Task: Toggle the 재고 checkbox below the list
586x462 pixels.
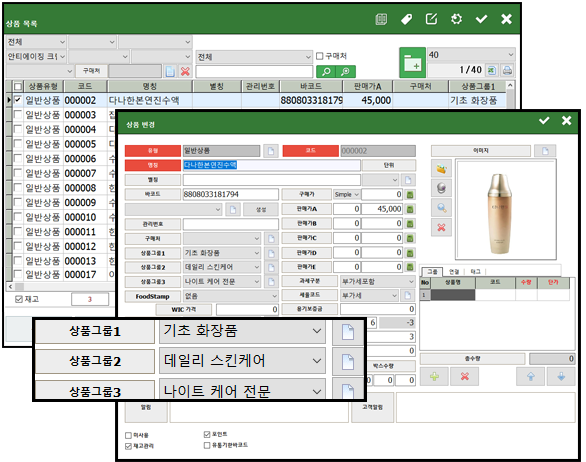Action: 19,299
